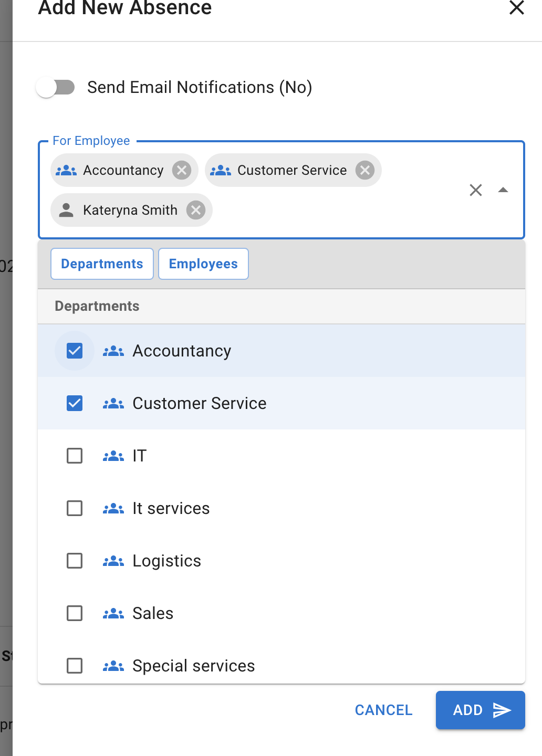542x756 pixels.
Task: Click the group icon beside Accountancy department row
Action: pos(113,351)
